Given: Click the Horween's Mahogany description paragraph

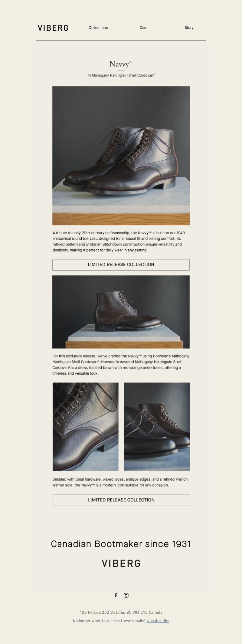Looking at the screenshot, I should tap(121, 365).
